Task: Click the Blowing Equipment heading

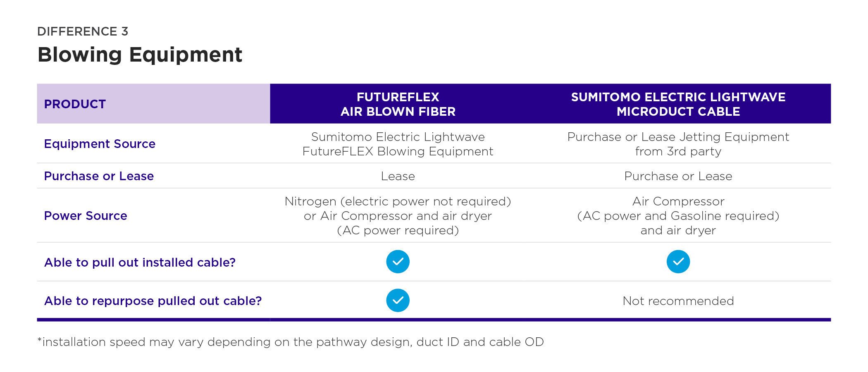Action: 140,55
